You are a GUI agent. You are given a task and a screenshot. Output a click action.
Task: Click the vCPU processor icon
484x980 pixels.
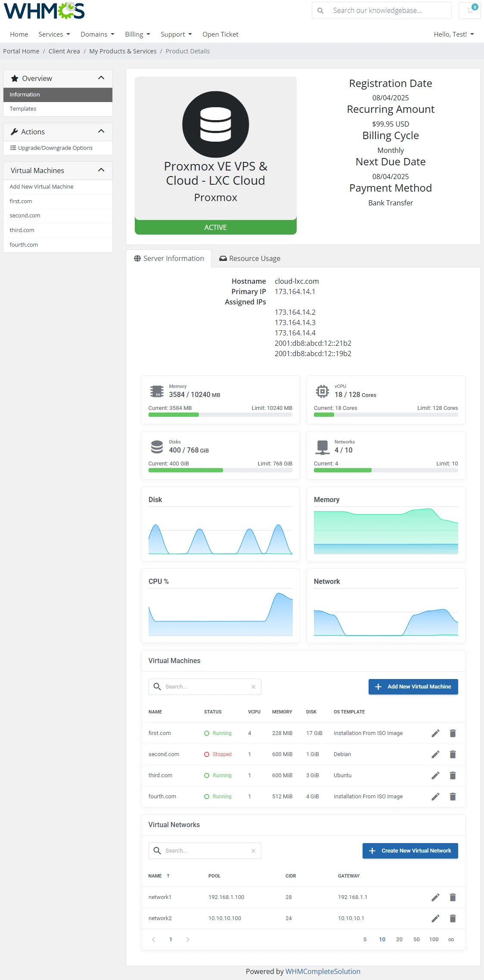pos(322,391)
